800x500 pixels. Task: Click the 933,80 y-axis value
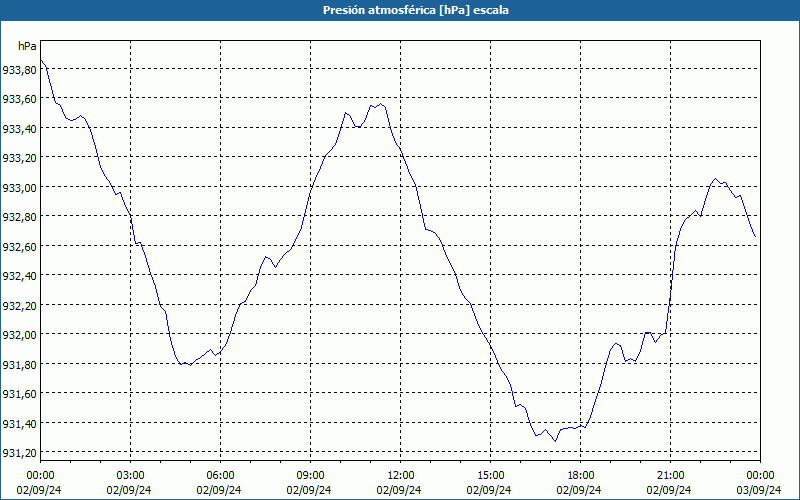[x=19, y=70]
